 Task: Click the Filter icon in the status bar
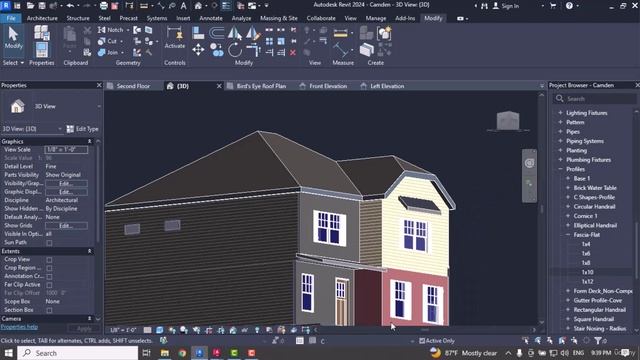(x=598, y=340)
